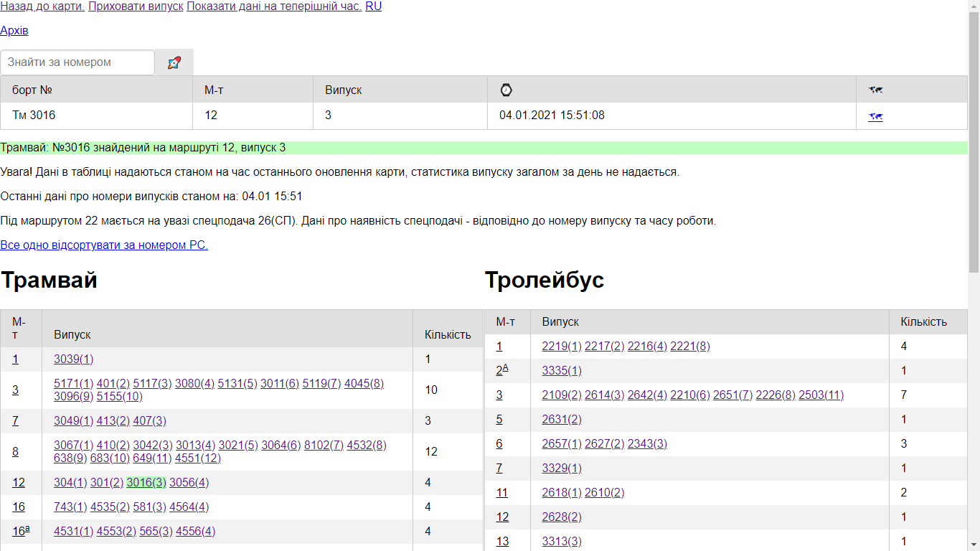Select tram 743(1) link
Image resolution: width=980 pixels, height=551 pixels.
[x=70, y=507]
